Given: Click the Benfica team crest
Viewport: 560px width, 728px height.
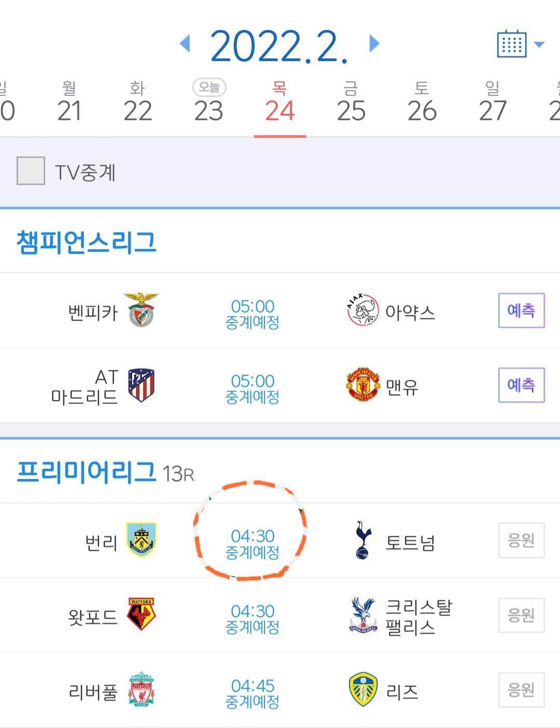Looking at the screenshot, I should tap(141, 310).
